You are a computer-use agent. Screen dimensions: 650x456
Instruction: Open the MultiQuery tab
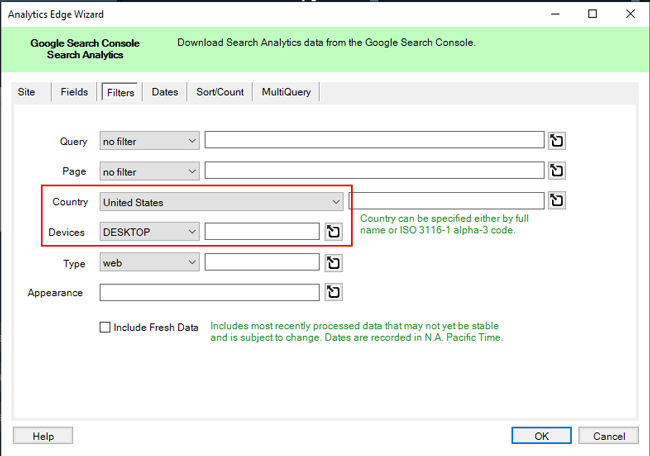click(x=286, y=92)
